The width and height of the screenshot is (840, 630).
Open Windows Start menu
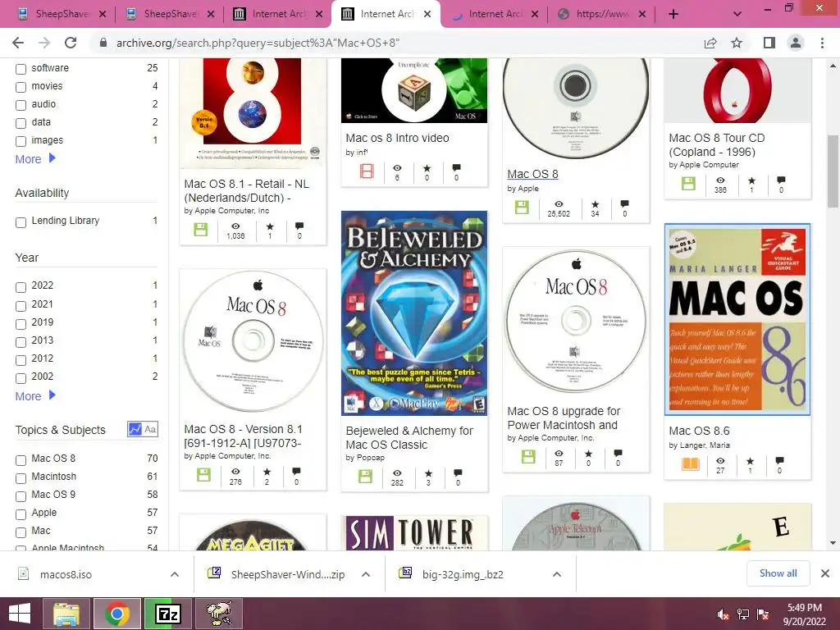(20, 614)
